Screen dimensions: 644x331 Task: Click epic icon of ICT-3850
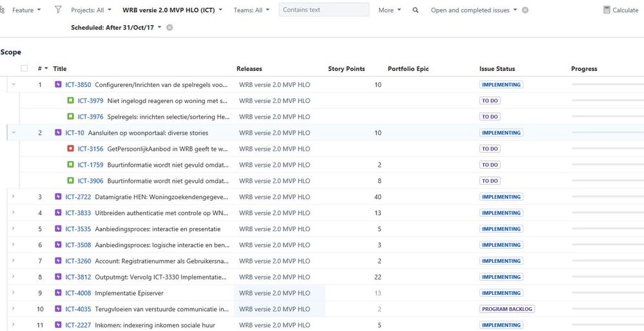coord(58,85)
